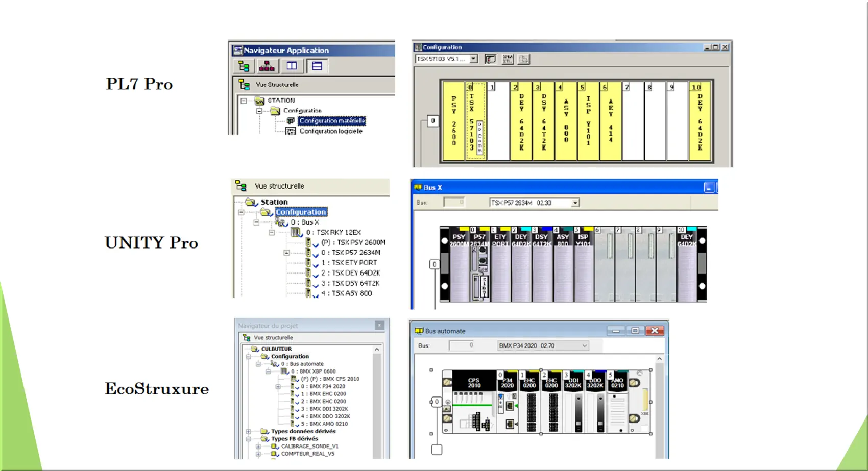Click the red network icon in Navigateur Application
This screenshot has height=471, width=868.
(x=267, y=66)
